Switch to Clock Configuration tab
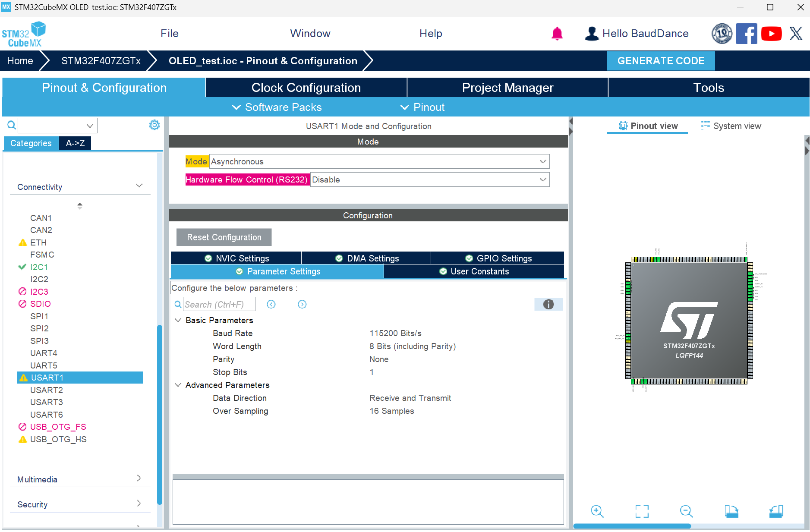Image resolution: width=810 pixels, height=532 pixels. click(x=306, y=88)
